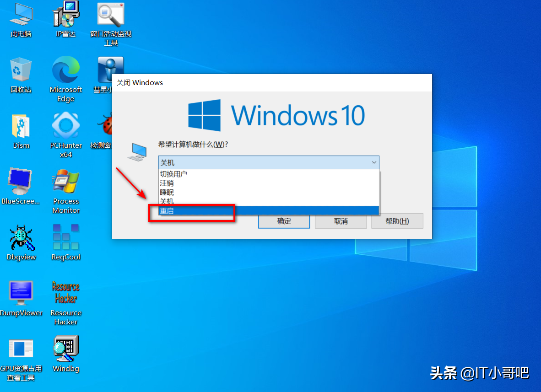541x392 pixels.
Task: Cancel the dialog with 取消
Action: (x=341, y=221)
